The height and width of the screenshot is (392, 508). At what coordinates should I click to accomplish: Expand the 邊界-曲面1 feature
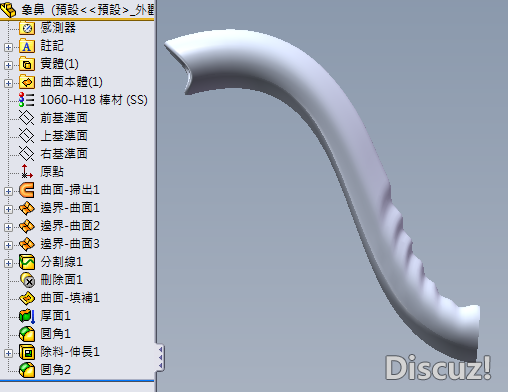pyautogui.click(x=9, y=209)
